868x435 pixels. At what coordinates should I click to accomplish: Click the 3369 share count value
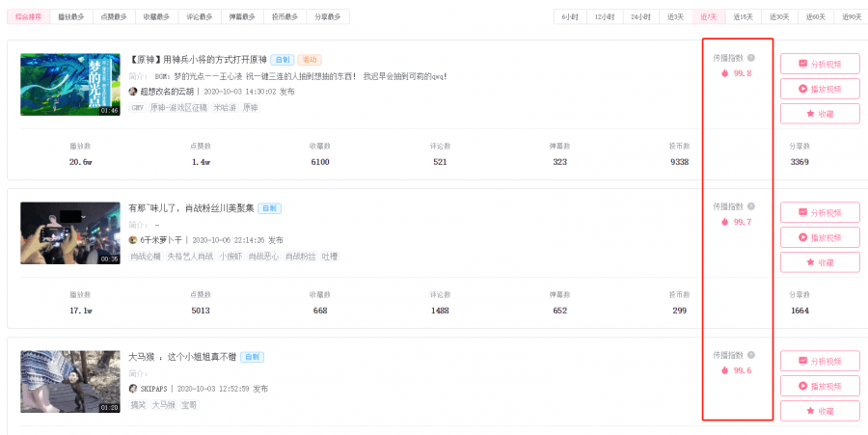(800, 162)
